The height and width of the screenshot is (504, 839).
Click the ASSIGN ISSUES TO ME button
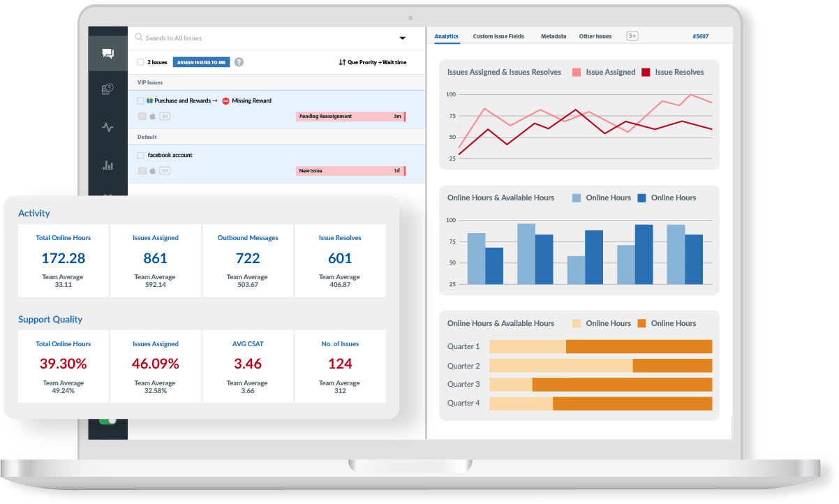(201, 62)
